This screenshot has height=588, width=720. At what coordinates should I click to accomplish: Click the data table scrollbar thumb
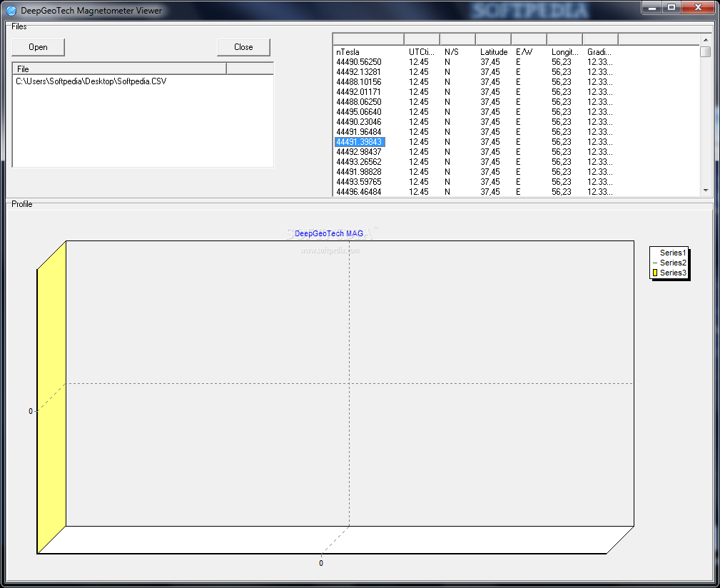point(706,51)
